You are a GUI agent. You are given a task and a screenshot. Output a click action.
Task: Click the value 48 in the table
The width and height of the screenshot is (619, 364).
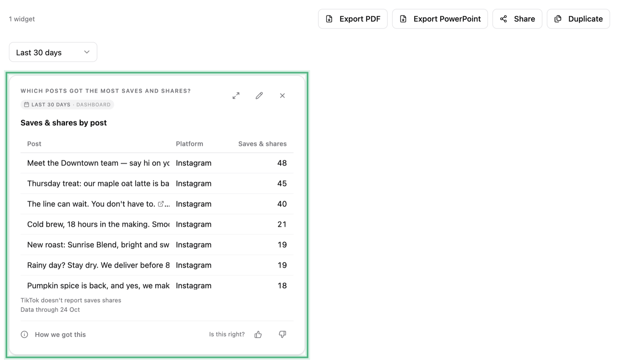[282, 163]
